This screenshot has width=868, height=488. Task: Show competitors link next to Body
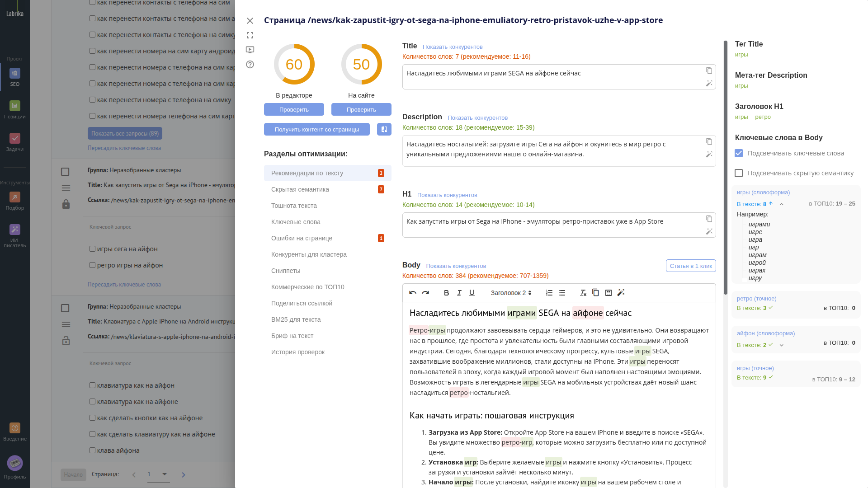(456, 266)
